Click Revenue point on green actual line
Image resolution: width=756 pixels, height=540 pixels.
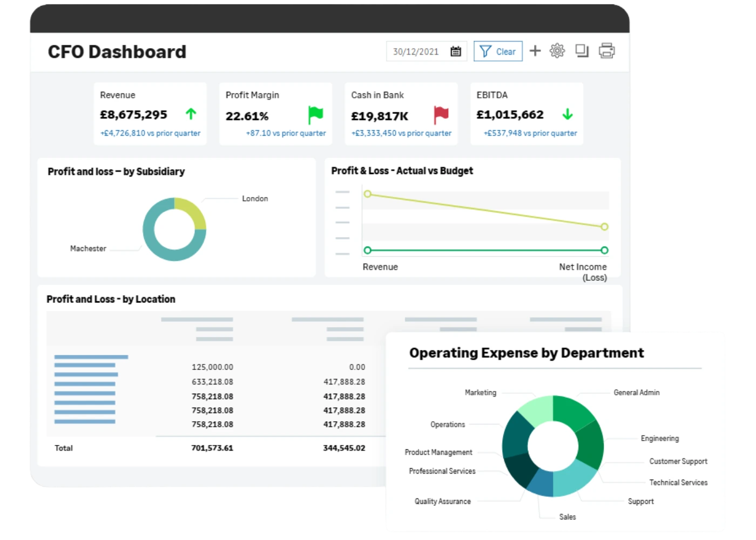(368, 250)
